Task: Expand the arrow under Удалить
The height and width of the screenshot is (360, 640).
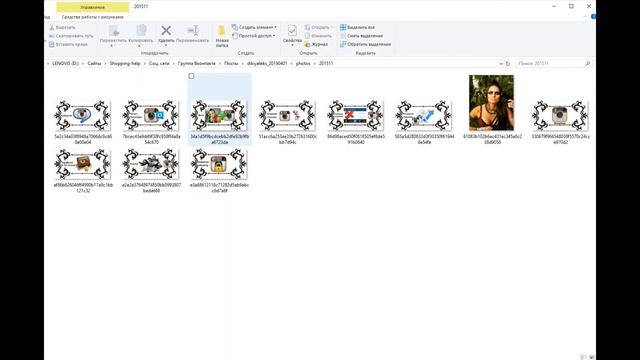Action: tap(166, 45)
